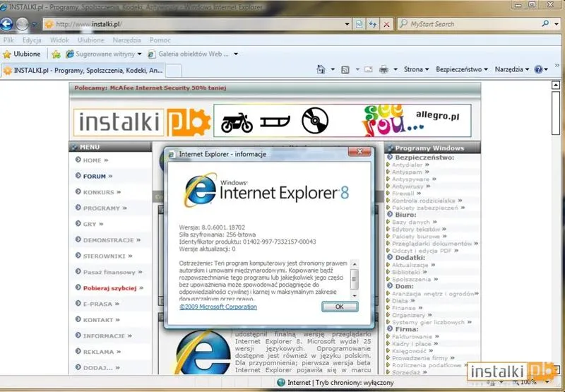Click the browser Forward arrow button
This screenshot has width=565, height=392.
(23, 24)
